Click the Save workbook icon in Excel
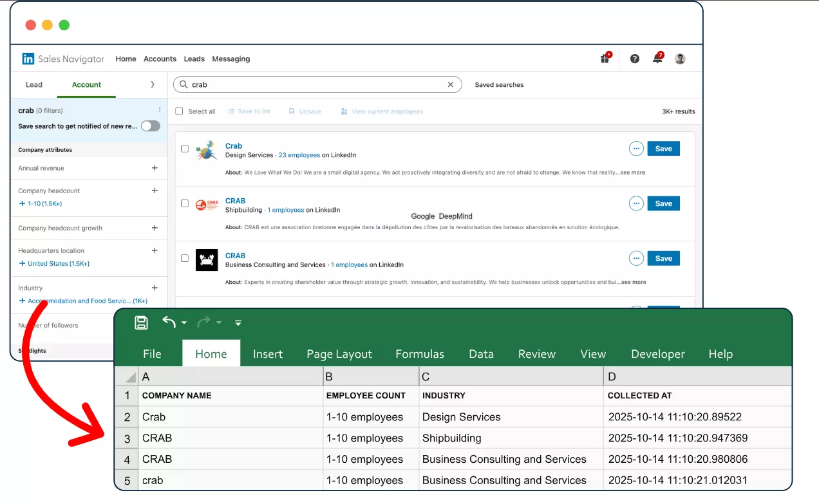The width and height of the screenshot is (819, 504). 141,322
